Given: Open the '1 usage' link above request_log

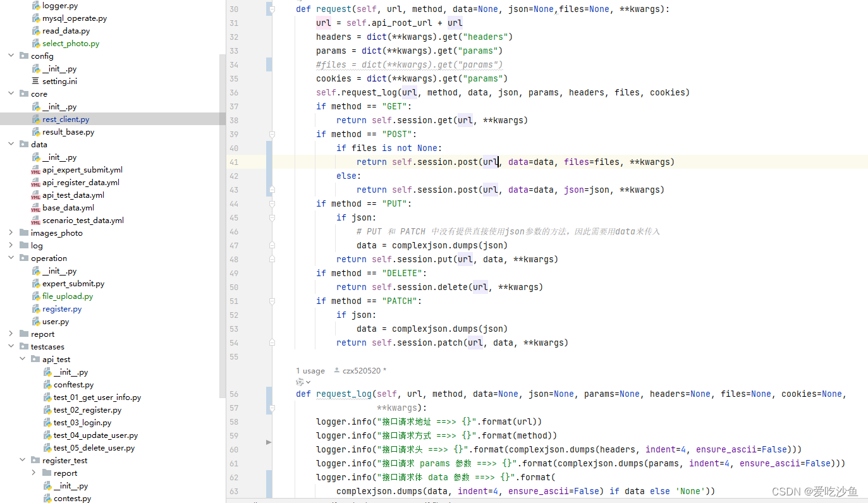Looking at the screenshot, I should pos(310,371).
